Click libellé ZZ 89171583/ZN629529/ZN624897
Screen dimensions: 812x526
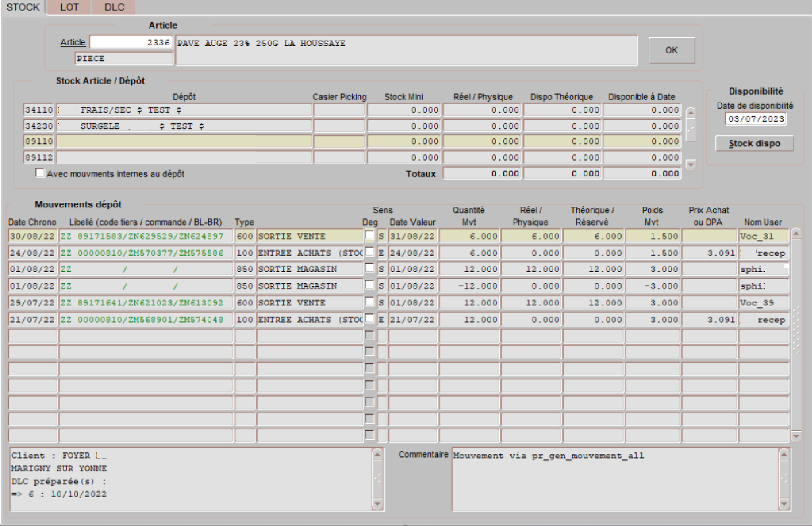[146, 236]
